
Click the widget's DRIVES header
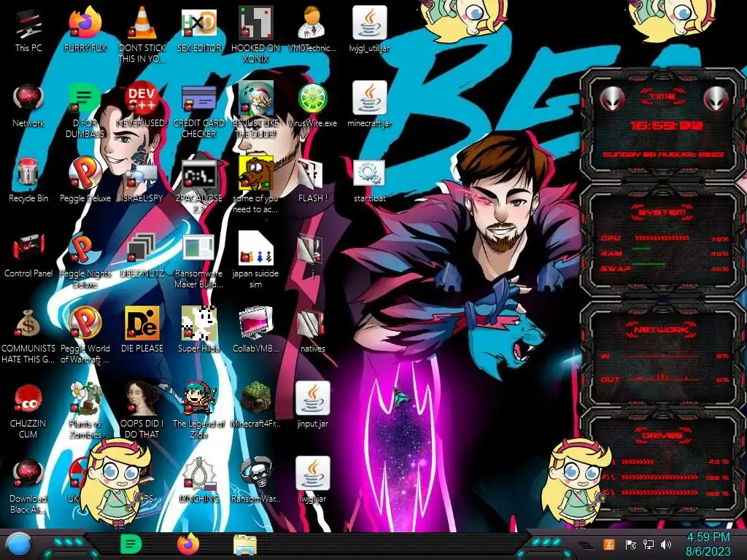tap(661, 435)
